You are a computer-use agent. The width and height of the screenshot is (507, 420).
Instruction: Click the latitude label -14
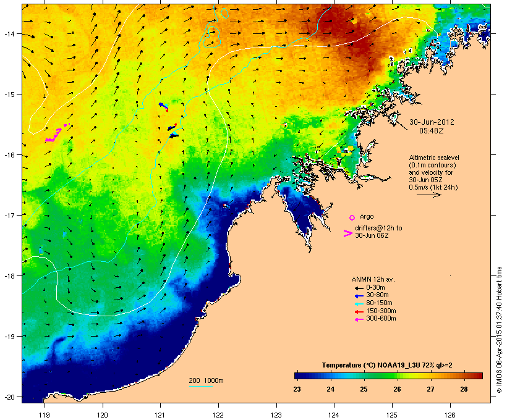click(x=9, y=34)
